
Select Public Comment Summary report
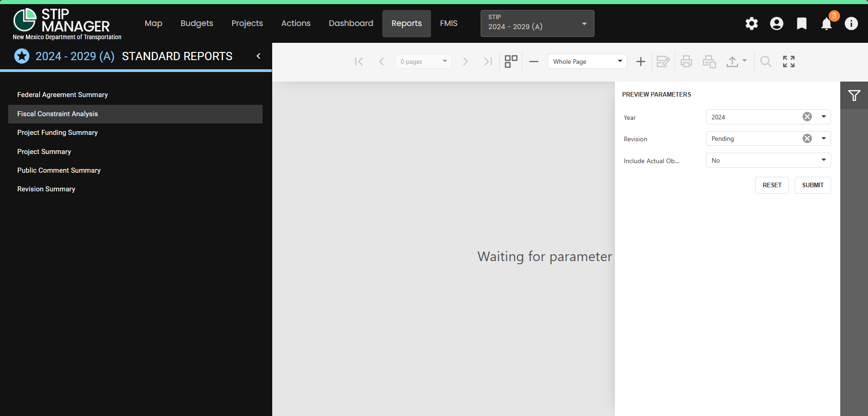[x=135, y=170]
